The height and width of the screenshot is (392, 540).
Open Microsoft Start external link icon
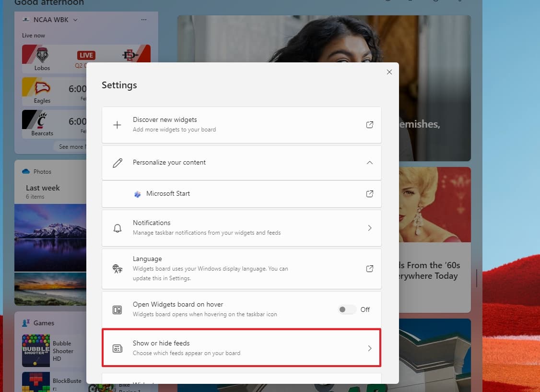[369, 194]
